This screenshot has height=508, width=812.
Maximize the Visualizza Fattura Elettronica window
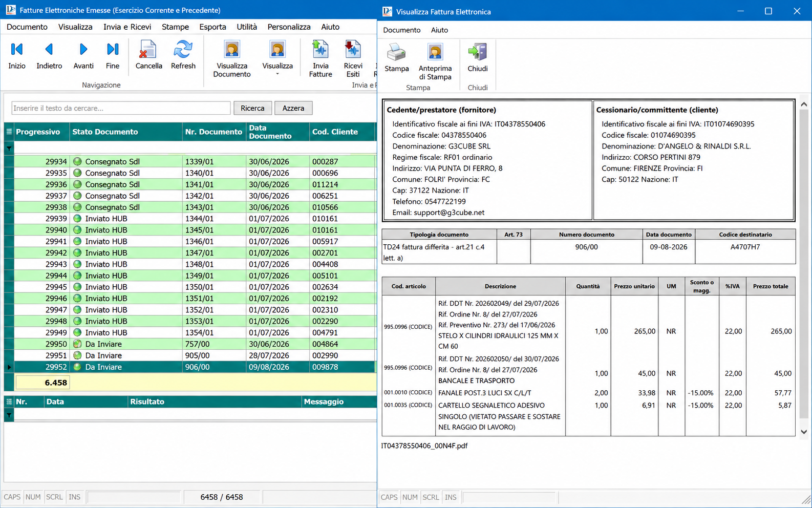coord(768,11)
